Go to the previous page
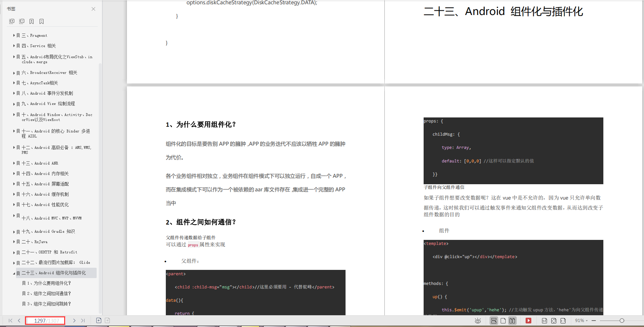644x327 pixels. (x=19, y=321)
